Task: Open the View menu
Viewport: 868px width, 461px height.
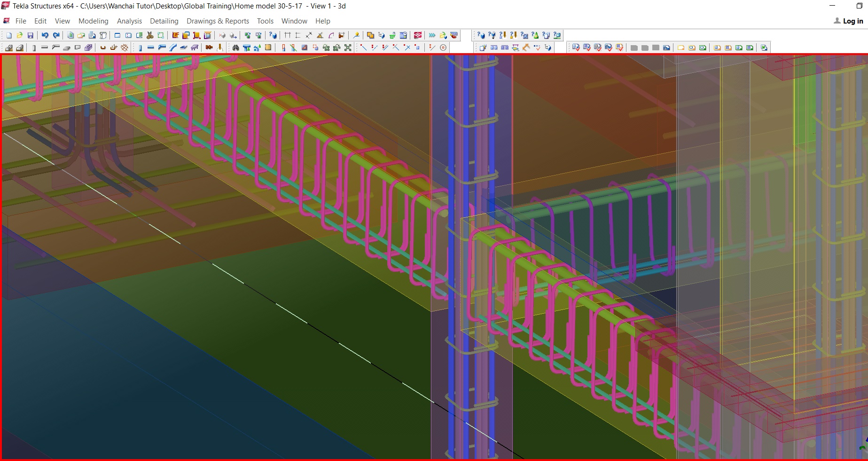Action: (x=62, y=21)
